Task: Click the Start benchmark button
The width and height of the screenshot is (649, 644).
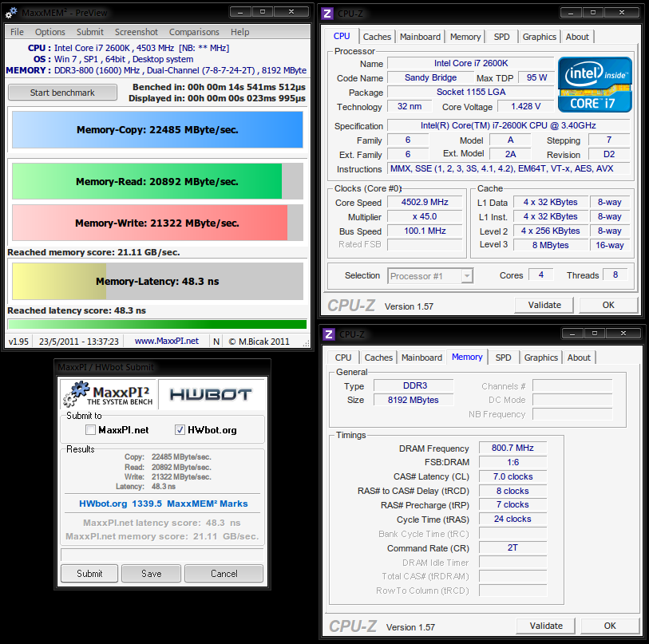Action: 62,93
